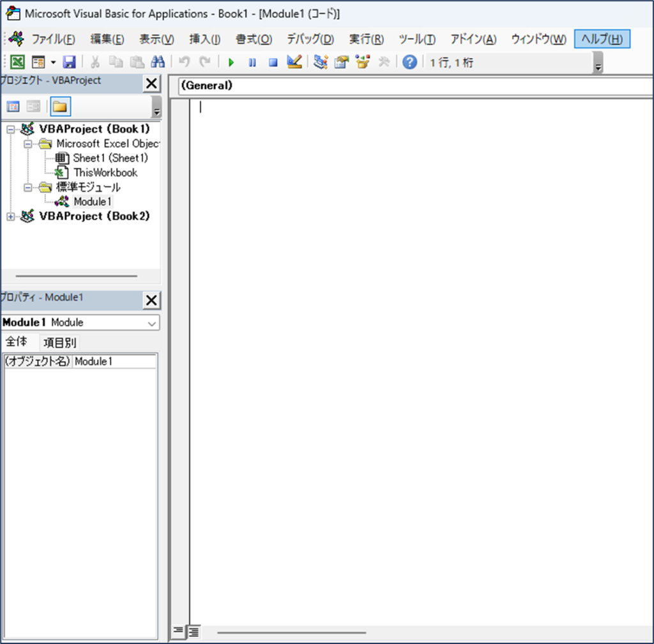Click the Copy toolbar icon

116,62
